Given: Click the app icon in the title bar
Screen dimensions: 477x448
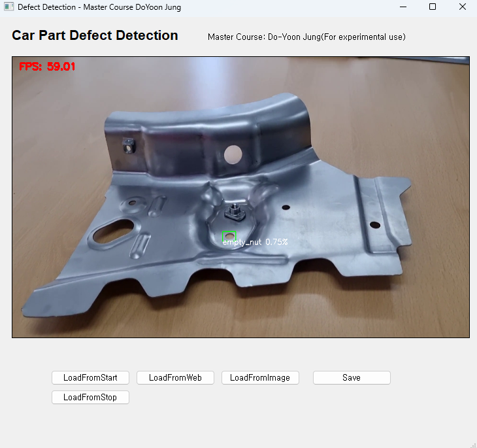Looking at the screenshot, I should [x=8, y=7].
